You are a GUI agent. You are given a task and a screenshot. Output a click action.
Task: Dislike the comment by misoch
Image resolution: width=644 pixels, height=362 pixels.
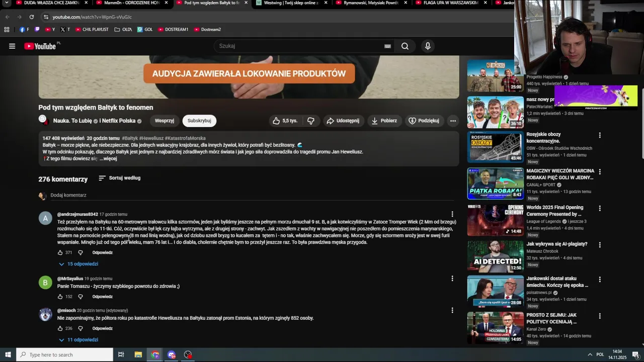(80, 328)
